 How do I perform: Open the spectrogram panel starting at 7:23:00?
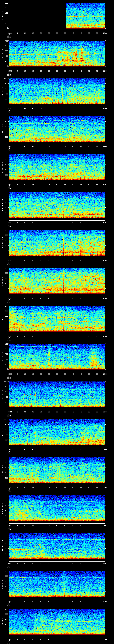57,546
